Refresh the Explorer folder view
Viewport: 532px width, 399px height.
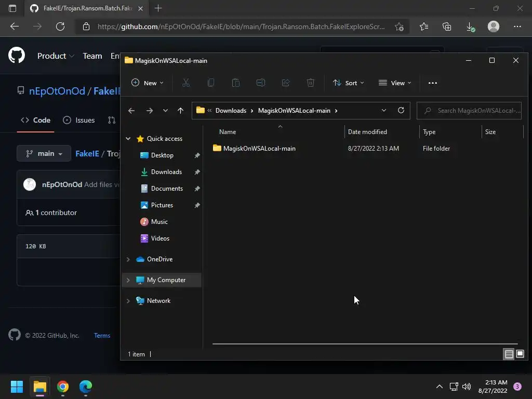(x=401, y=110)
